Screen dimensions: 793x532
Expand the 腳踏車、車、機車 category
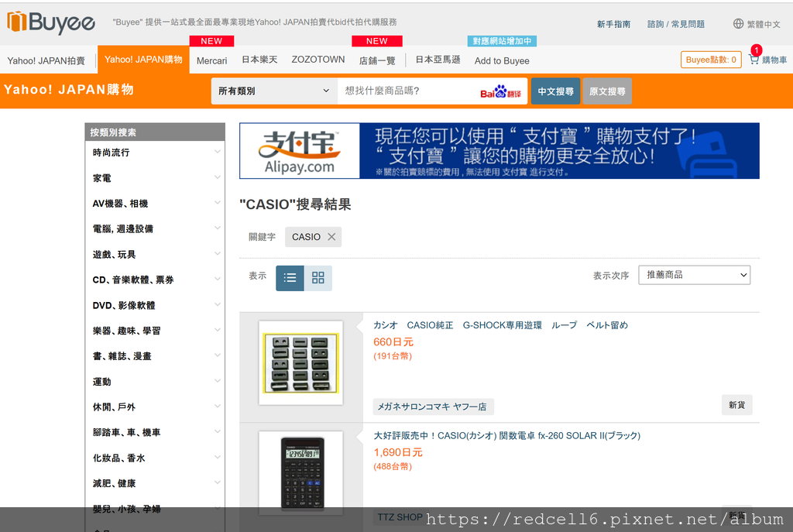155,432
